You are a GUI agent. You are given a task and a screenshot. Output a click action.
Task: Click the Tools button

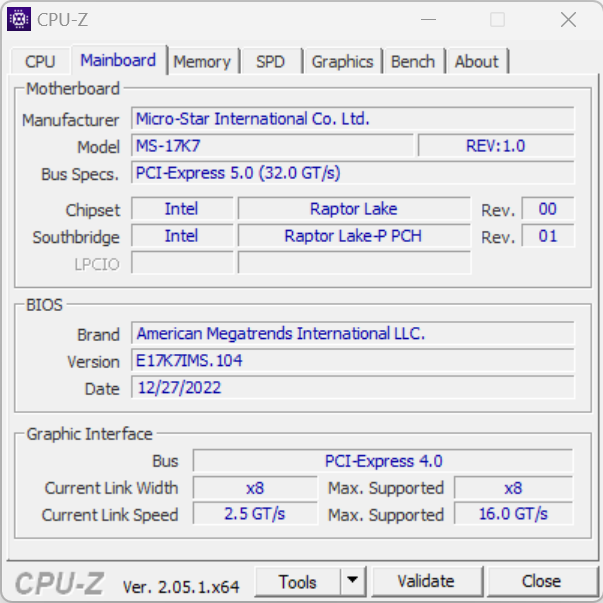point(298,581)
